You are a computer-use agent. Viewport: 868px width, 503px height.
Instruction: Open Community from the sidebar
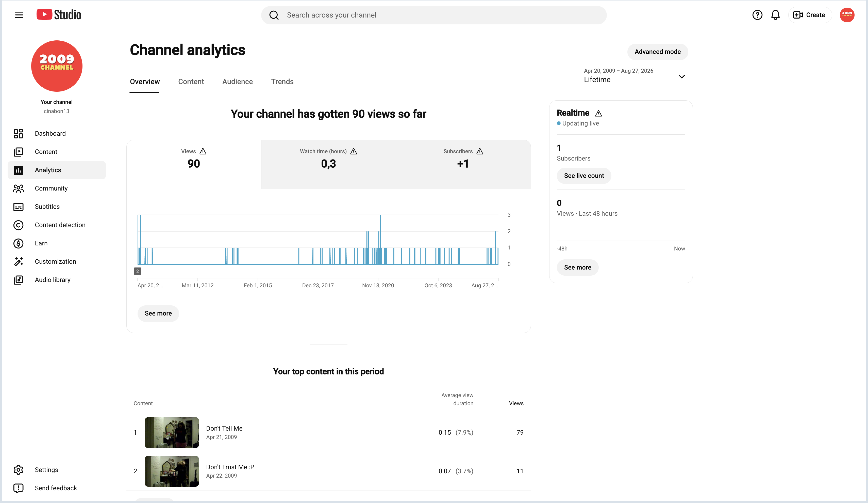(57, 188)
